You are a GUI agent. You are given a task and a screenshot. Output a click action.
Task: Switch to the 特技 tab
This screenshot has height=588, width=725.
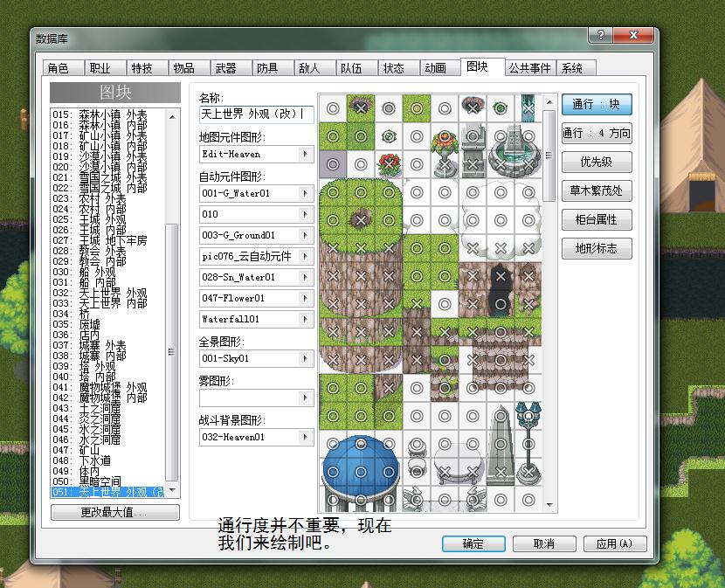pyautogui.click(x=147, y=68)
